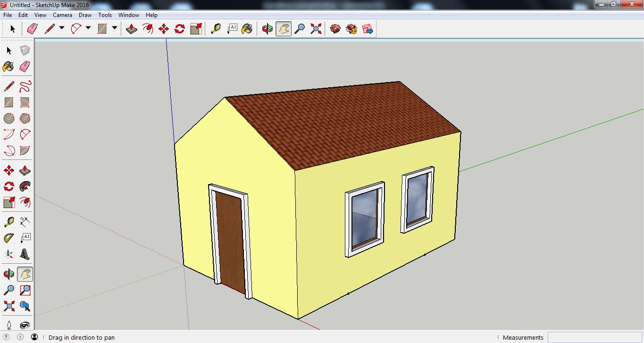Click Zoom Extents in the top toolbar
Viewport: 644px width, 343px height.
click(316, 29)
